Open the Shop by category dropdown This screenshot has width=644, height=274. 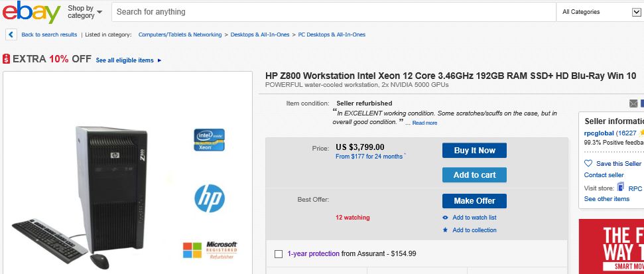click(85, 11)
